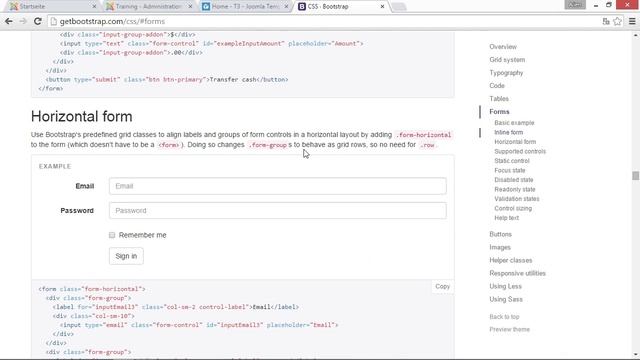Image resolution: width=640 pixels, height=360 pixels.
Task: Click the Password label in example form
Action: [x=77, y=211]
